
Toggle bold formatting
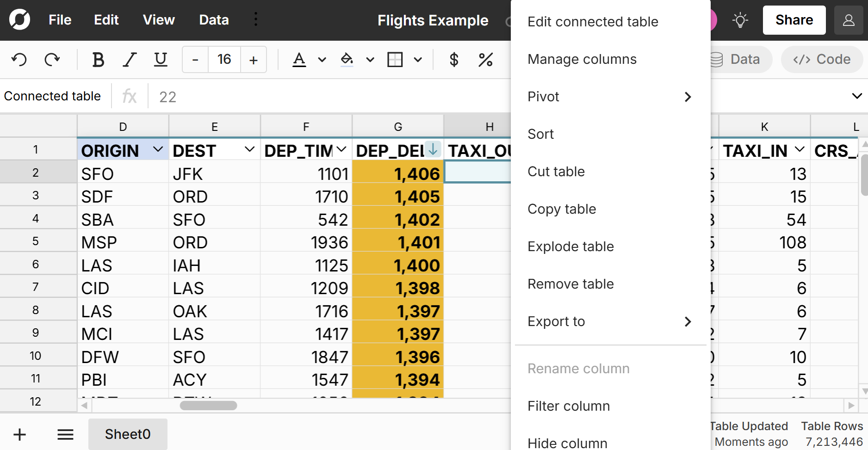[x=98, y=59]
